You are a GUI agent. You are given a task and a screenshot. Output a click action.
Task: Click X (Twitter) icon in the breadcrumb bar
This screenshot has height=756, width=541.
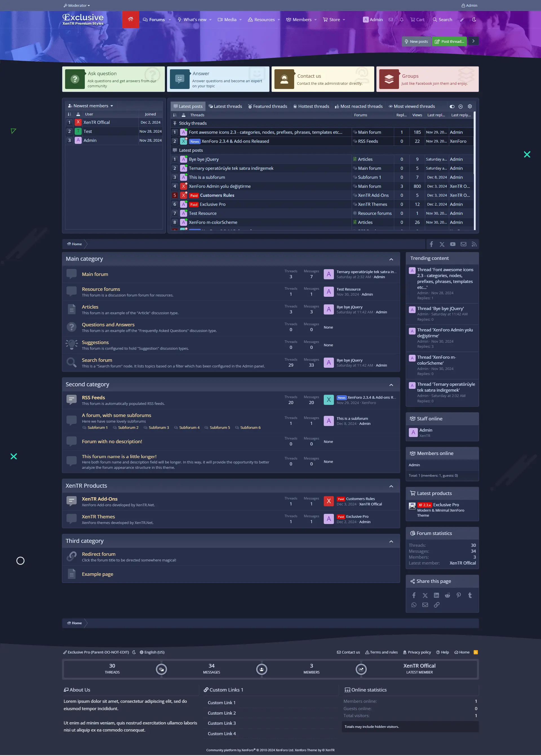pos(442,244)
